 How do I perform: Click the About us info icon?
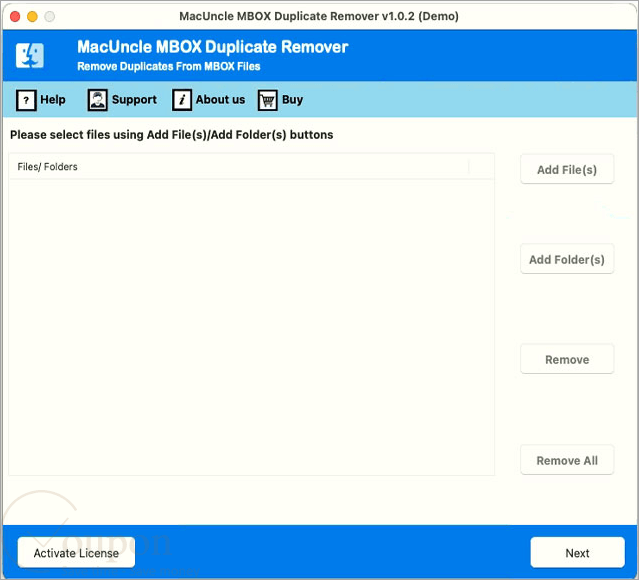click(x=182, y=100)
